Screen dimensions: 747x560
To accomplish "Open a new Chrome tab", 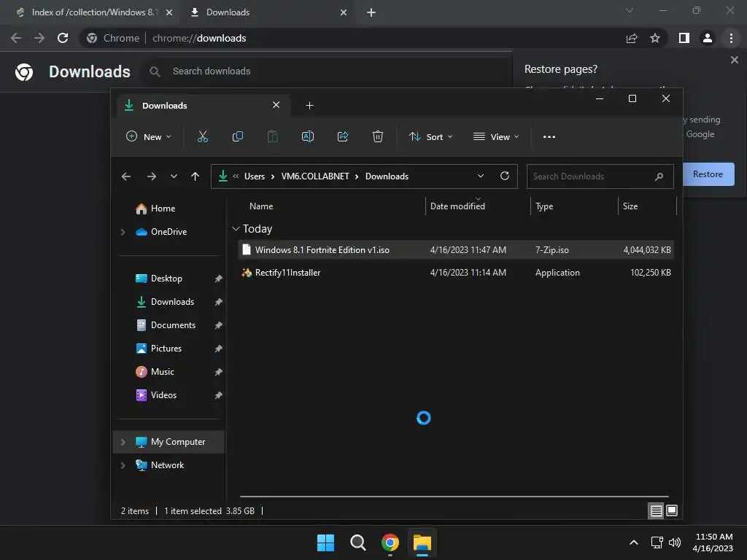I will pos(371,12).
